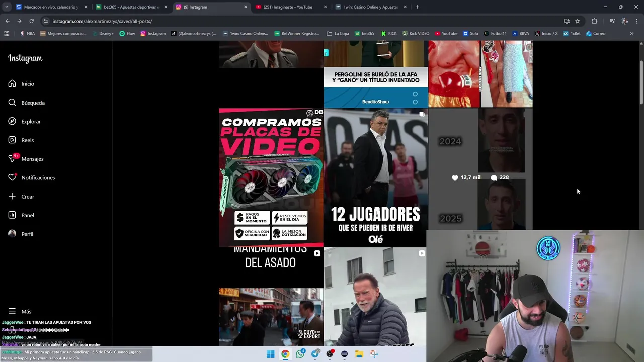Open the Futbol11 bookmark
The image size is (644, 362).
pyautogui.click(x=495, y=34)
